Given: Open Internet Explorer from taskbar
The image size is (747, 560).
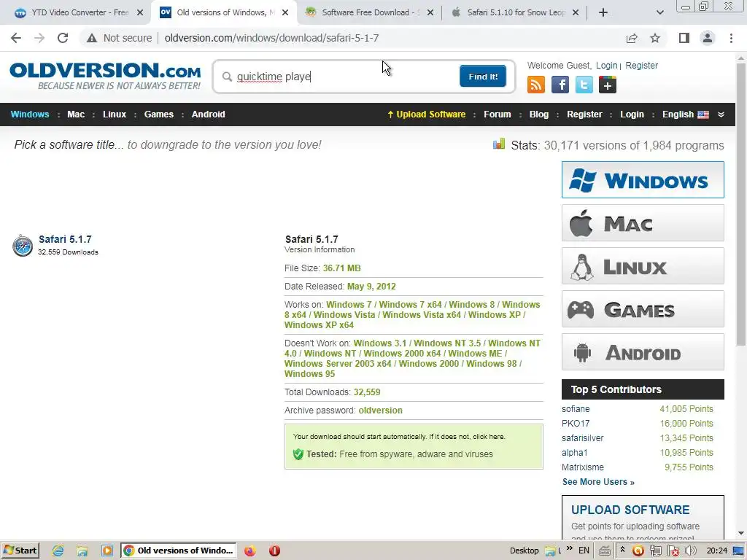Looking at the screenshot, I should coord(58,551).
